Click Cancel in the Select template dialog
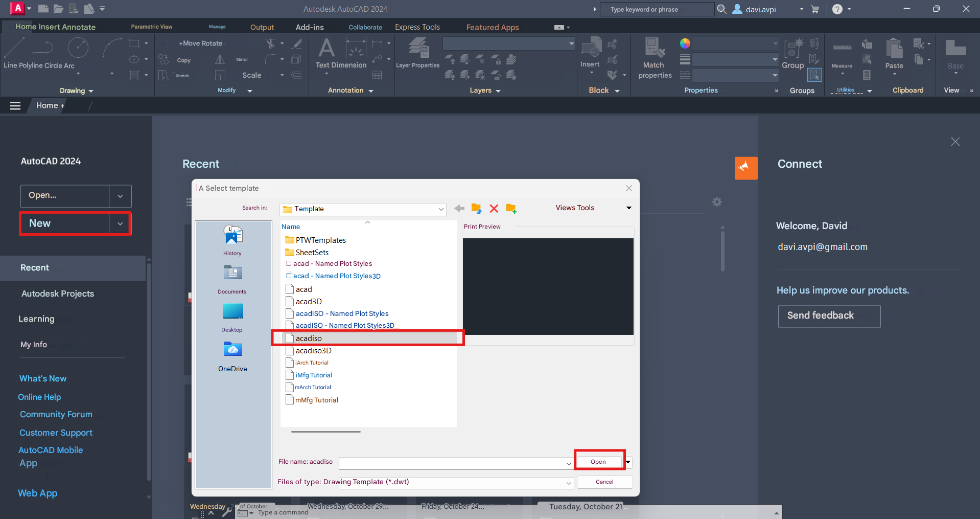Viewport: 980px width, 519px height. 604,482
